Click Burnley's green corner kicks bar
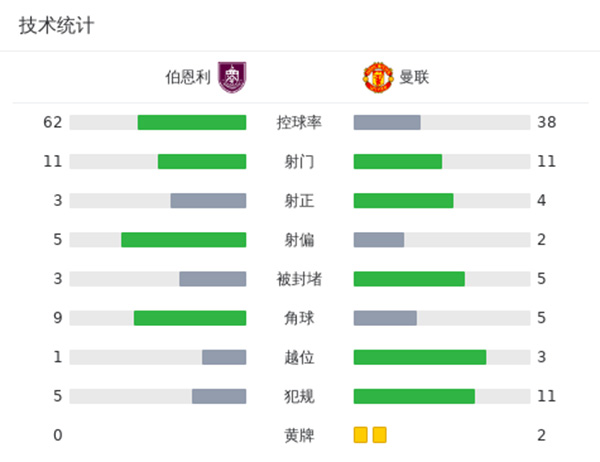The width and height of the screenshot is (600, 462). click(189, 317)
